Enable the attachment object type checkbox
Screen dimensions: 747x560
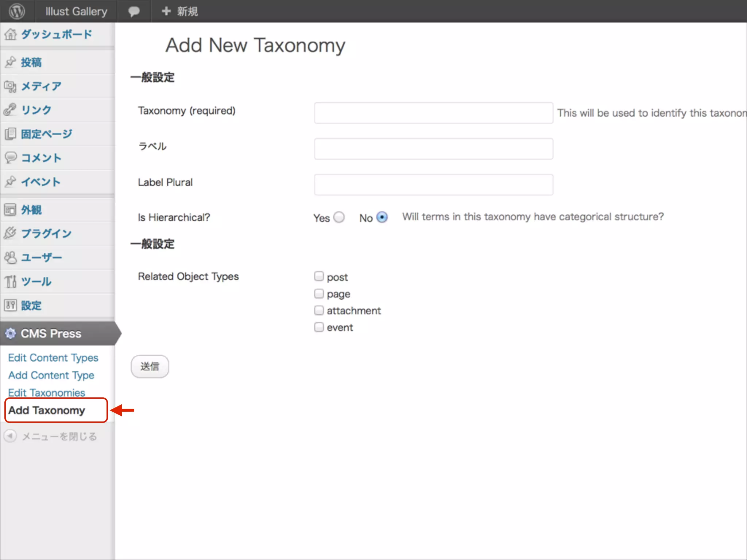click(319, 310)
